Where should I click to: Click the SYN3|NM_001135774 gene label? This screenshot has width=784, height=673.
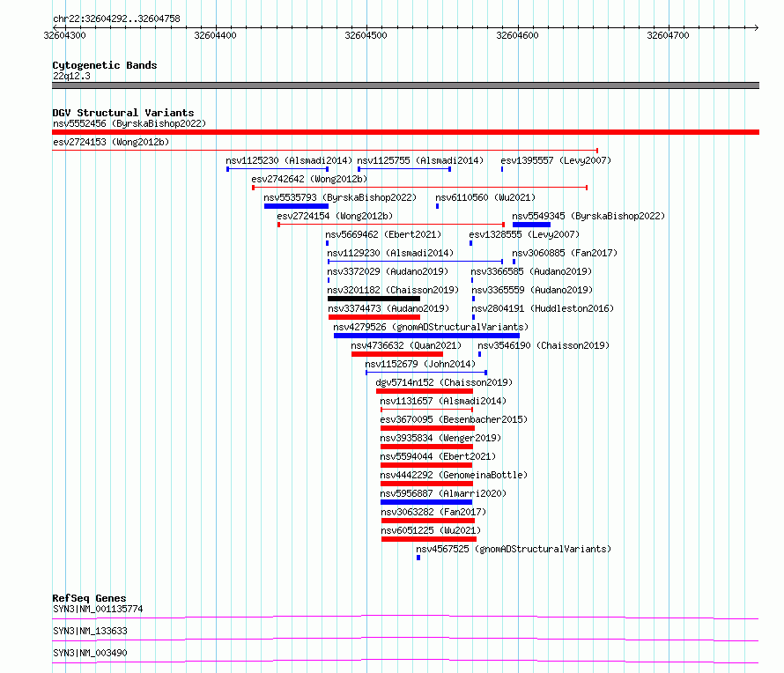tap(98, 609)
